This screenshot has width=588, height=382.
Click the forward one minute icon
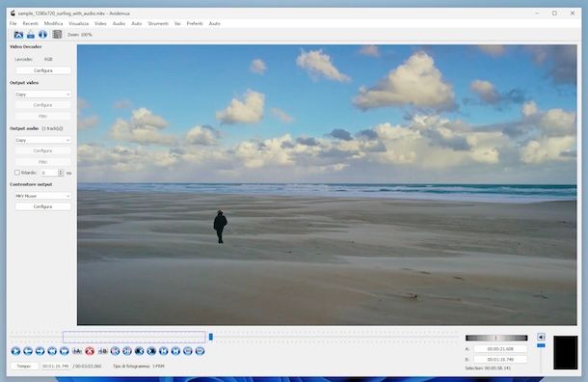pyautogui.click(x=200, y=351)
